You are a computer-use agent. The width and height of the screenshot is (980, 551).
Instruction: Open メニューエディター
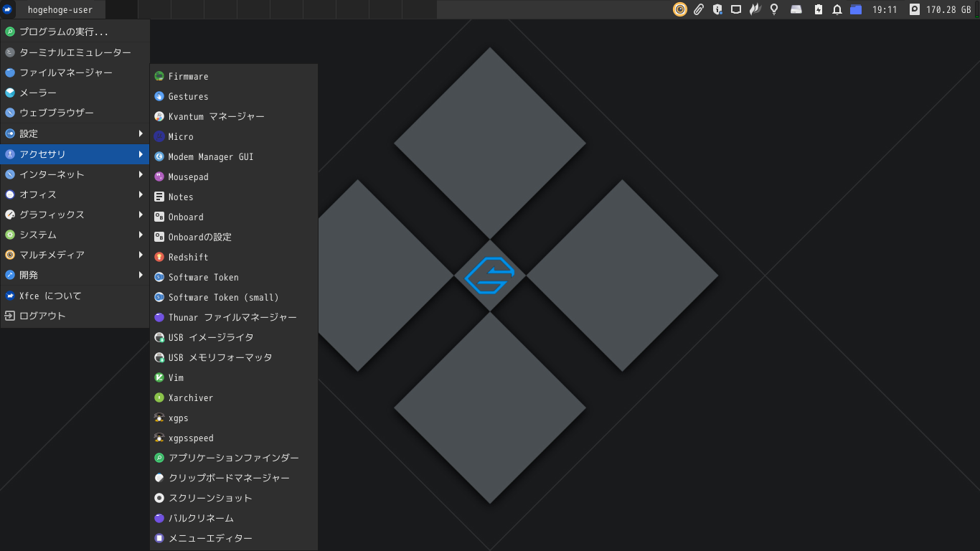[234, 538]
